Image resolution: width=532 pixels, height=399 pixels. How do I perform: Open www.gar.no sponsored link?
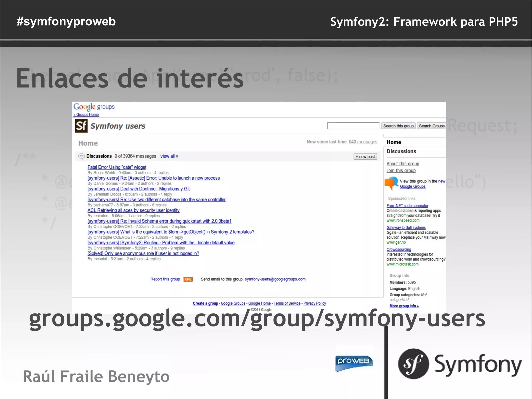click(x=396, y=242)
